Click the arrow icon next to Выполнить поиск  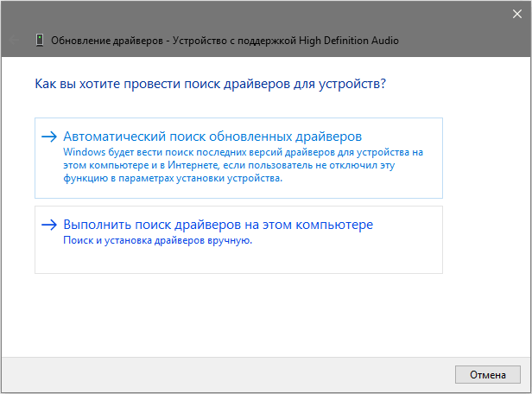49,225
